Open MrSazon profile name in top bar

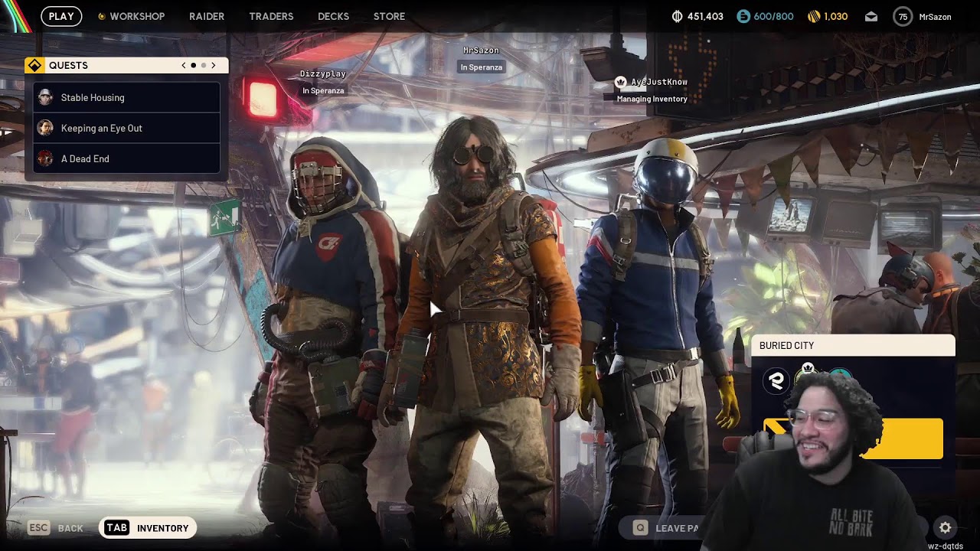pos(935,17)
